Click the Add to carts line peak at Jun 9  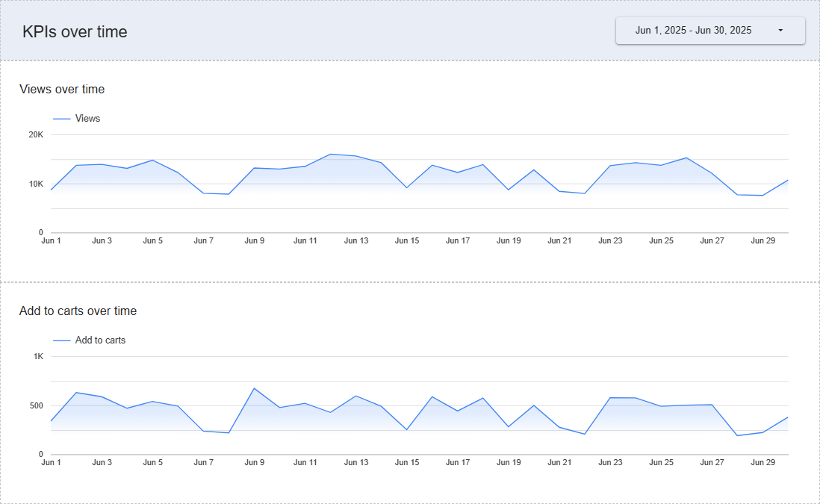coord(254,388)
